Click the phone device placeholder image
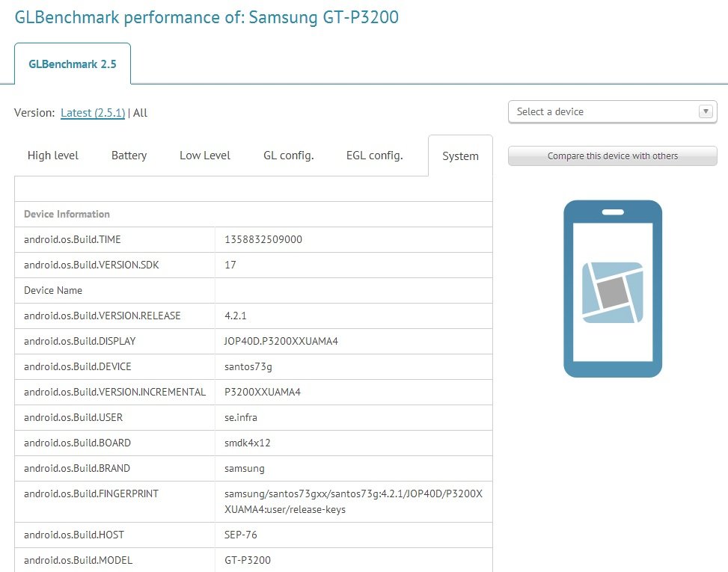 (x=612, y=289)
